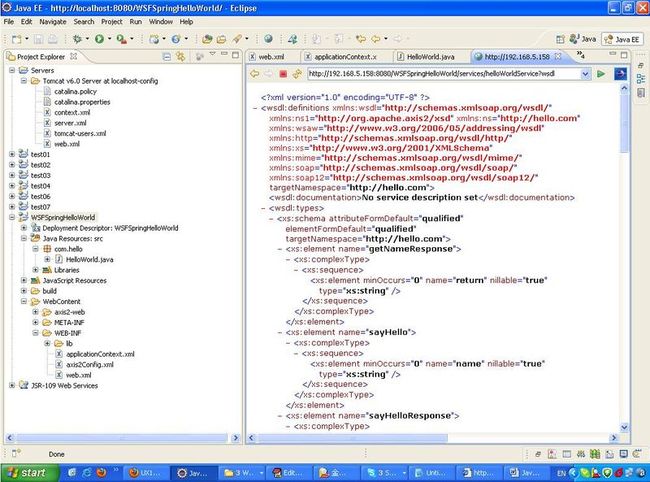The height and width of the screenshot is (482, 650).
Task: Click the green Go to URL arrow
Action: tap(601, 74)
